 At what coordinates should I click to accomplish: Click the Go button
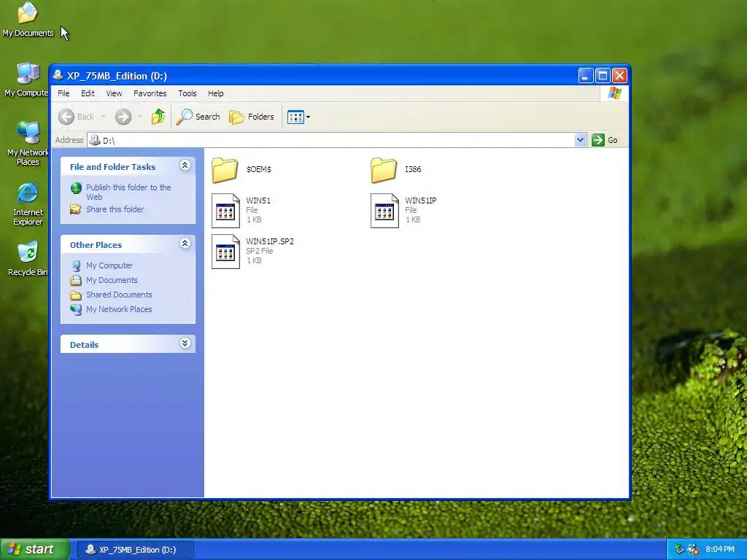tap(605, 140)
